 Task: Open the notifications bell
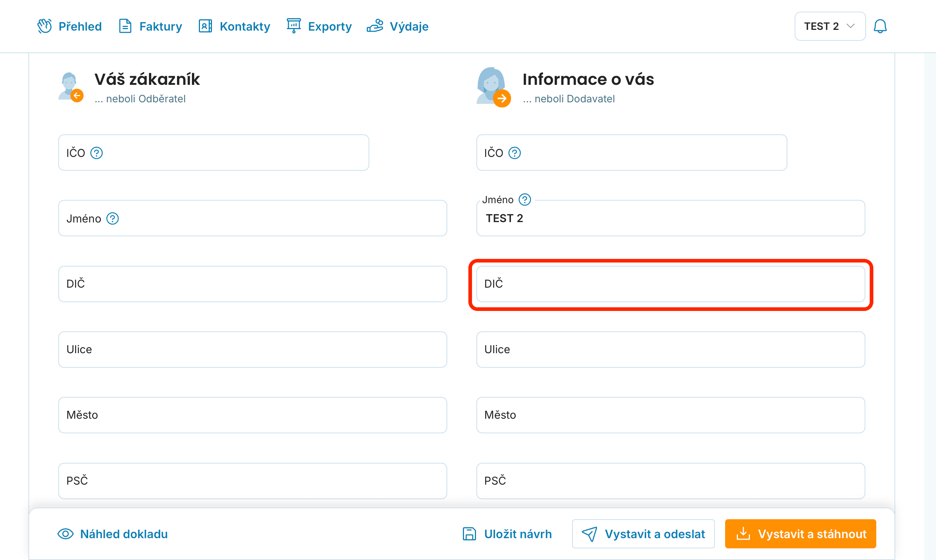(880, 26)
